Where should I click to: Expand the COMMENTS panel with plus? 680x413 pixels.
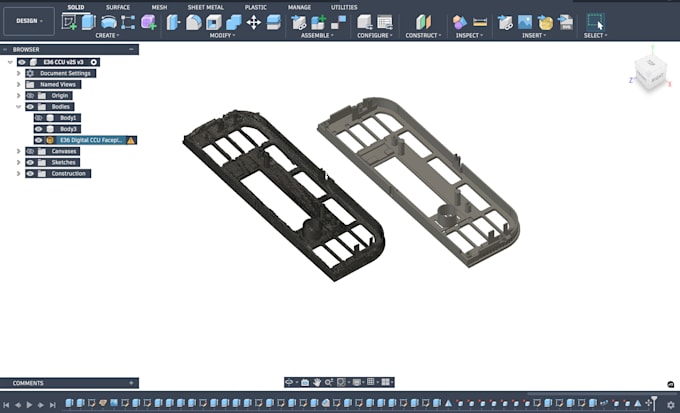[131, 383]
